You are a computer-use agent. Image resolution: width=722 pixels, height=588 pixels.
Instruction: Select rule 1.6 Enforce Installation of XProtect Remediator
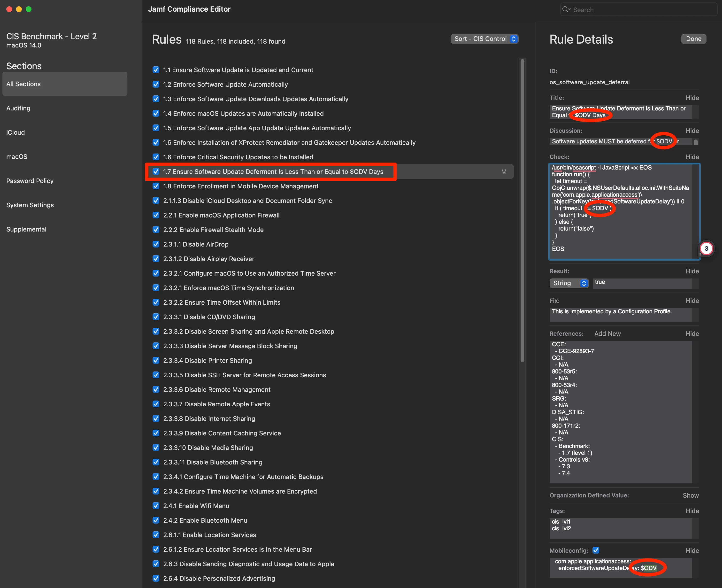289,143
